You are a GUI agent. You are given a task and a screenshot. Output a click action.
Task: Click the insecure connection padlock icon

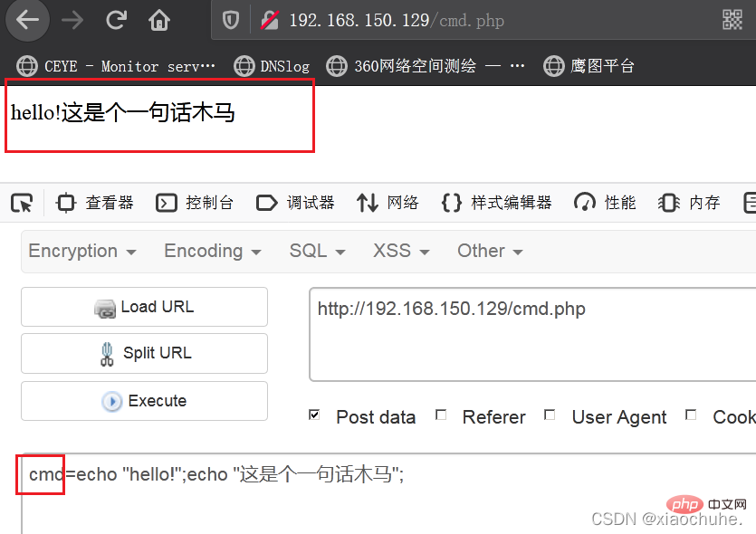(270, 20)
